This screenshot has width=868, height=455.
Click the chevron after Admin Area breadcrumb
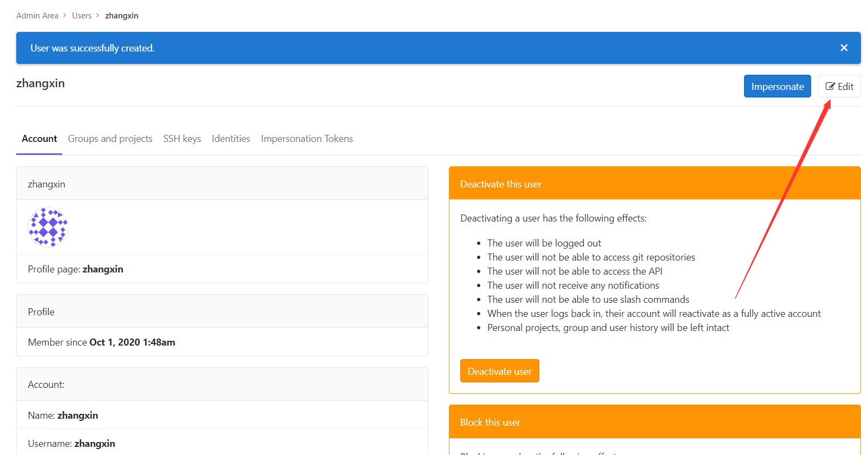tap(64, 16)
